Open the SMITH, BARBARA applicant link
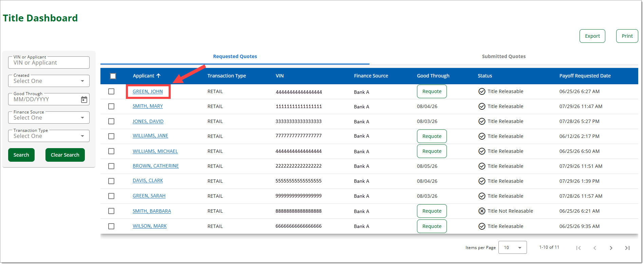Image resolution: width=644 pixels, height=265 pixels. coord(152,211)
